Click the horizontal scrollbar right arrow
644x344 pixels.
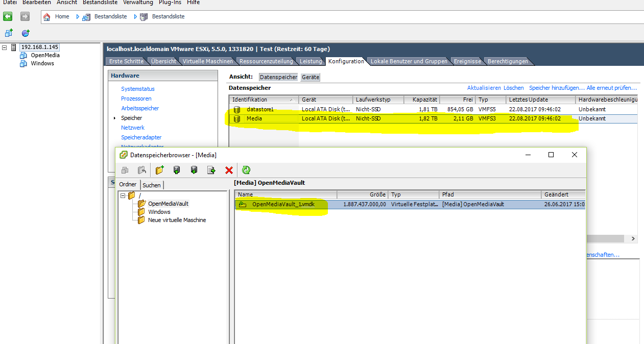click(x=633, y=238)
